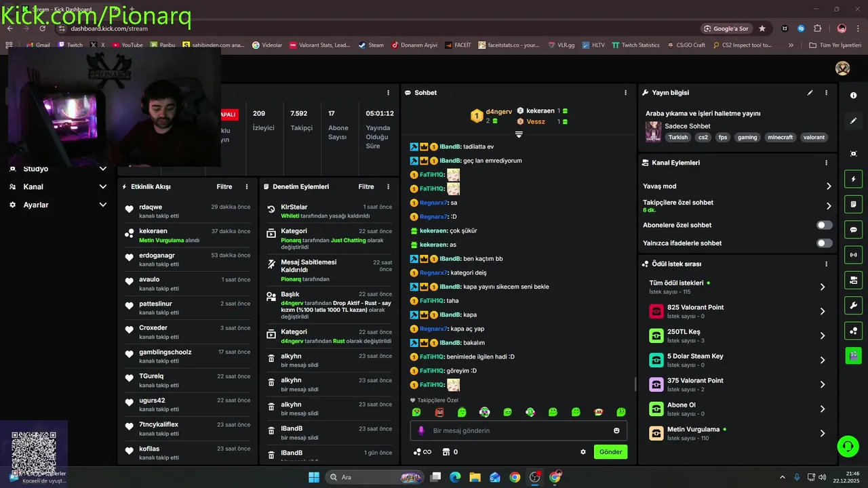Click the valorant stream tag

click(x=814, y=137)
